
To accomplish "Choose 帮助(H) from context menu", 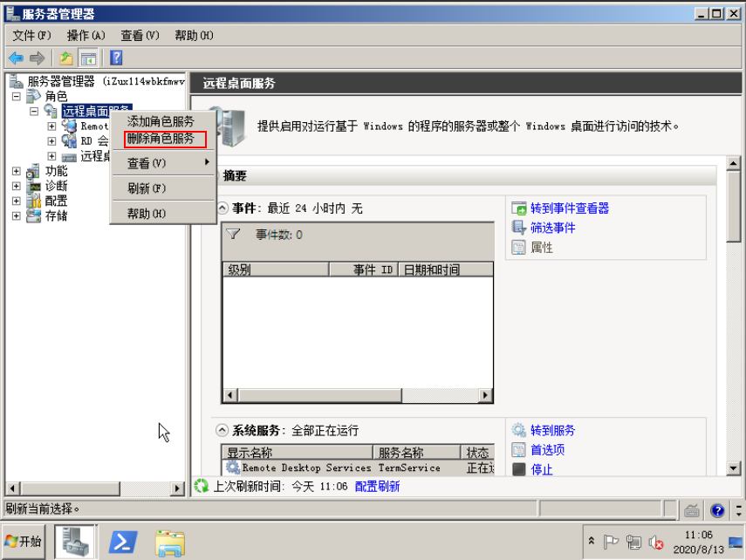I will click(x=163, y=214).
